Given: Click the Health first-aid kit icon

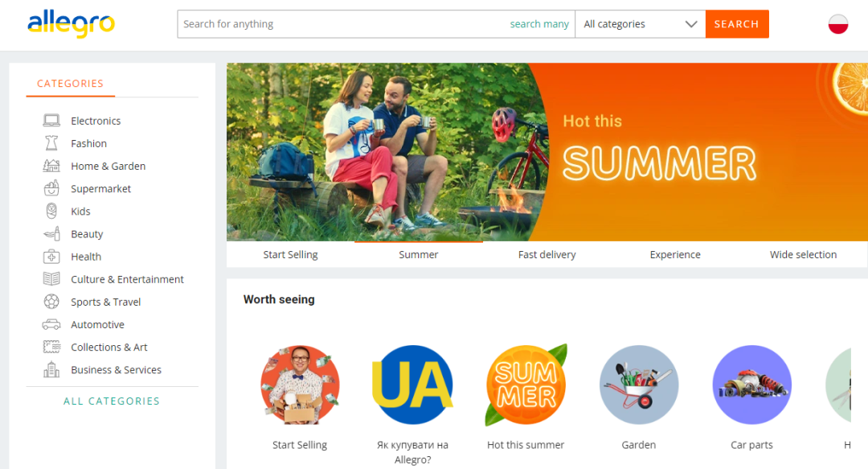Looking at the screenshot, I should pyautogui.click(x=51, y=257).
